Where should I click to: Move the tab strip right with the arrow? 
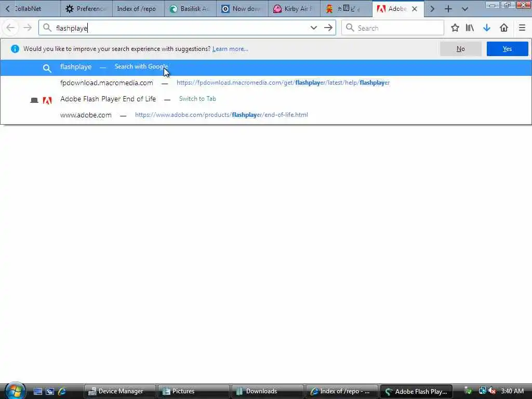coord(432,9)
